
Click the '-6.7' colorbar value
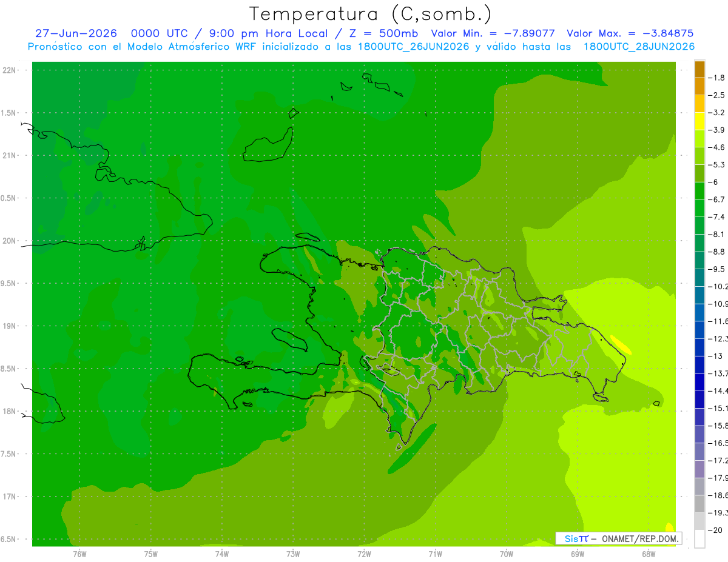point(717,199)
